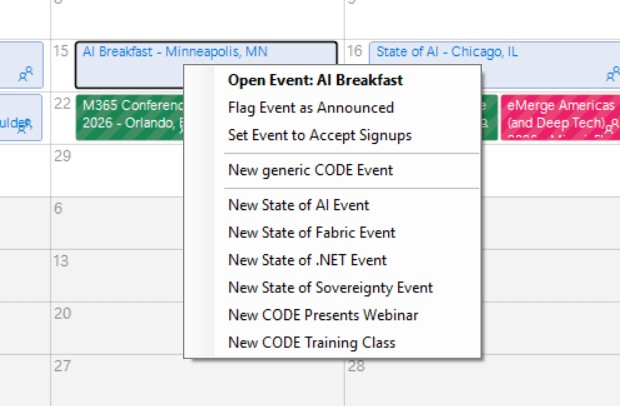Viewport: 620px width, 406px height.
Task: Click New State of .NET Event
Action: click(x=307, y=260)
